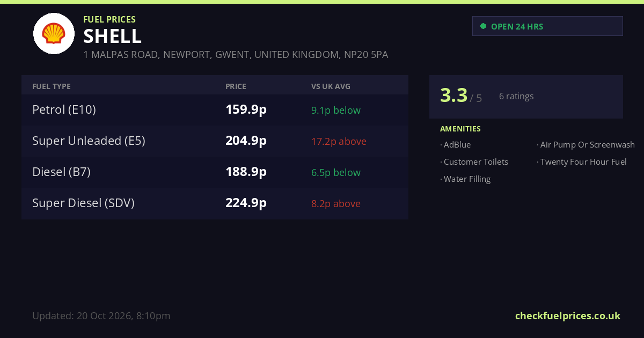Click the 6.5p below comparison
Viewport: 644px width, 338px height.
[x=336, y=173]
